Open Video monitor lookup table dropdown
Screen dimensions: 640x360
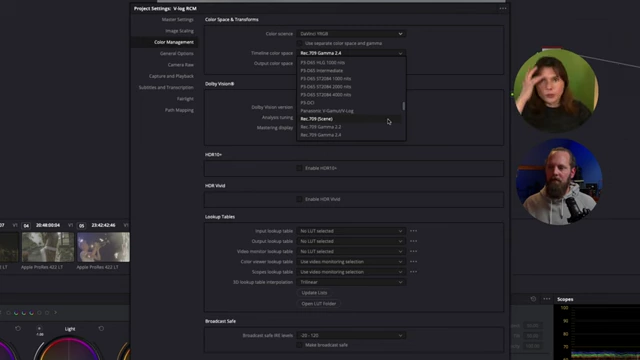(351, 251)
